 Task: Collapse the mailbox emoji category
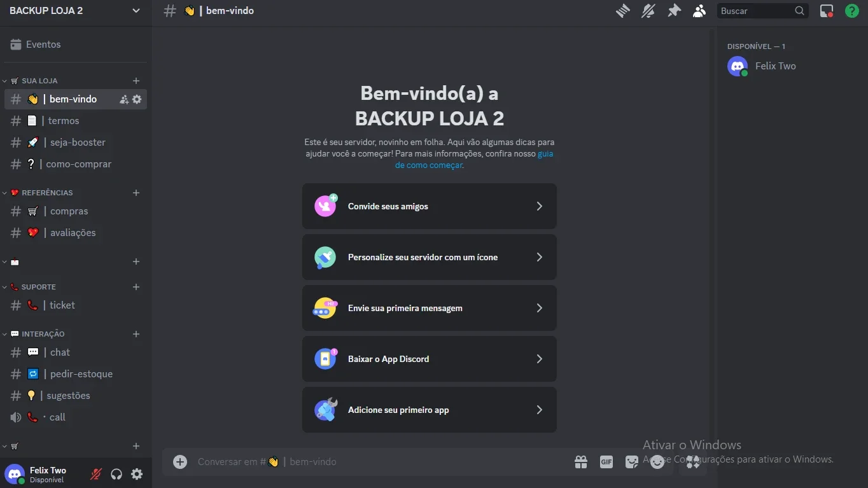(x=11, y=261)
